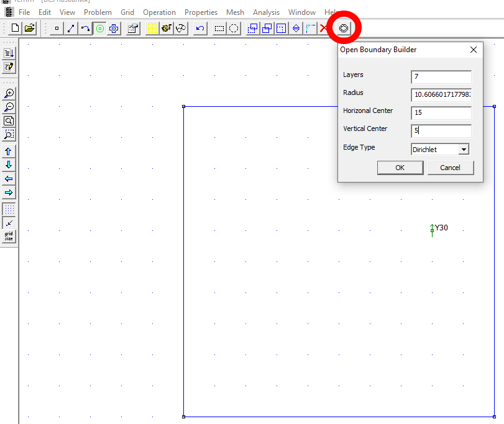
Task: Click the zoom window dashed-magnifier icon
Action: [x=9, y=135]
